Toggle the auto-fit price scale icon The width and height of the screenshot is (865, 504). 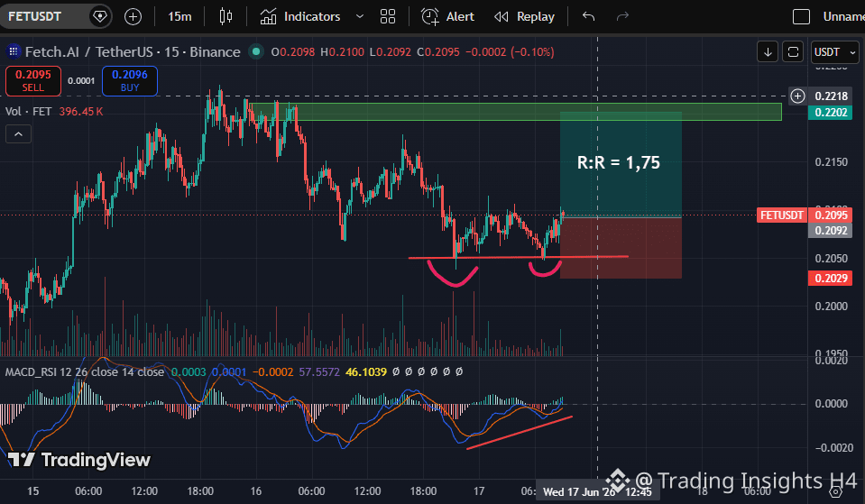(793, 51)
